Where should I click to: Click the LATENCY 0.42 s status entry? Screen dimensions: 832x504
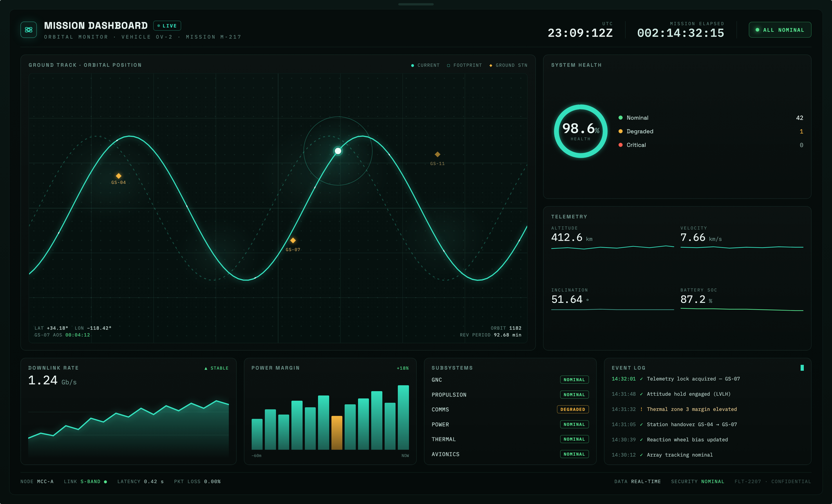(x=140, y=482)
